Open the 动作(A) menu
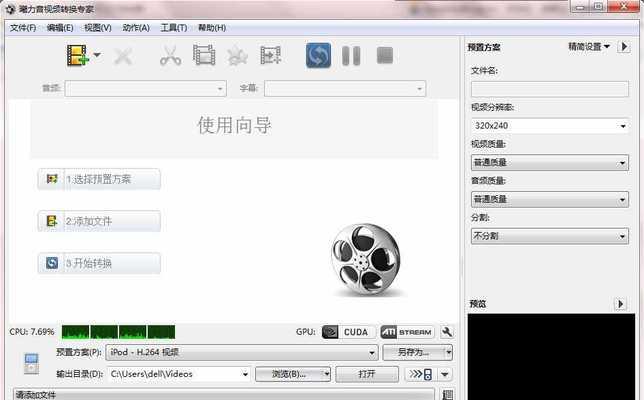The image size is (644, 400). 136,28
